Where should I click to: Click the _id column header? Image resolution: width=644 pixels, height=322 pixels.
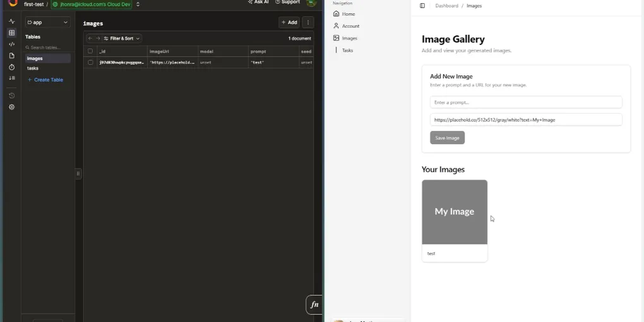coord(122,51)
